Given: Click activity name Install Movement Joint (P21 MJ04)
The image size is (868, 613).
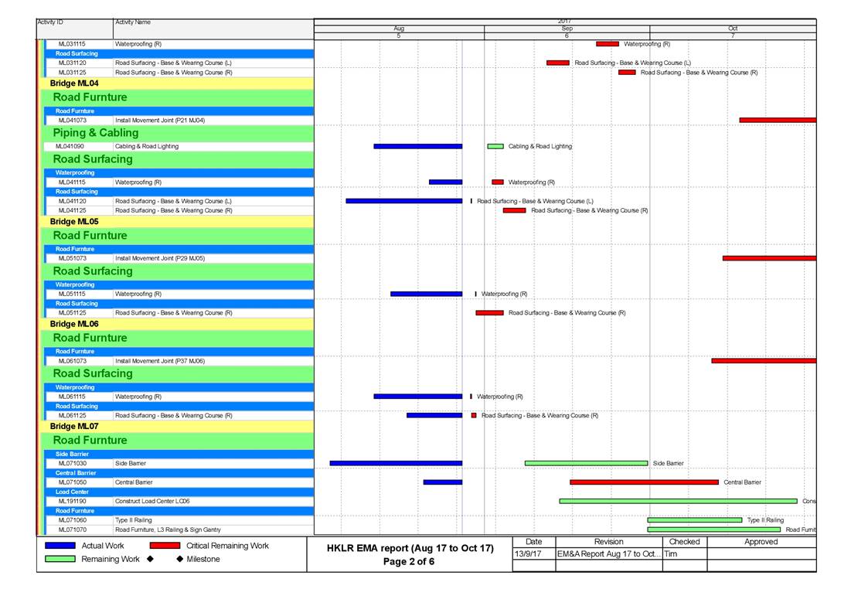Looking at the screenshot, I should (x=160, y=120).
